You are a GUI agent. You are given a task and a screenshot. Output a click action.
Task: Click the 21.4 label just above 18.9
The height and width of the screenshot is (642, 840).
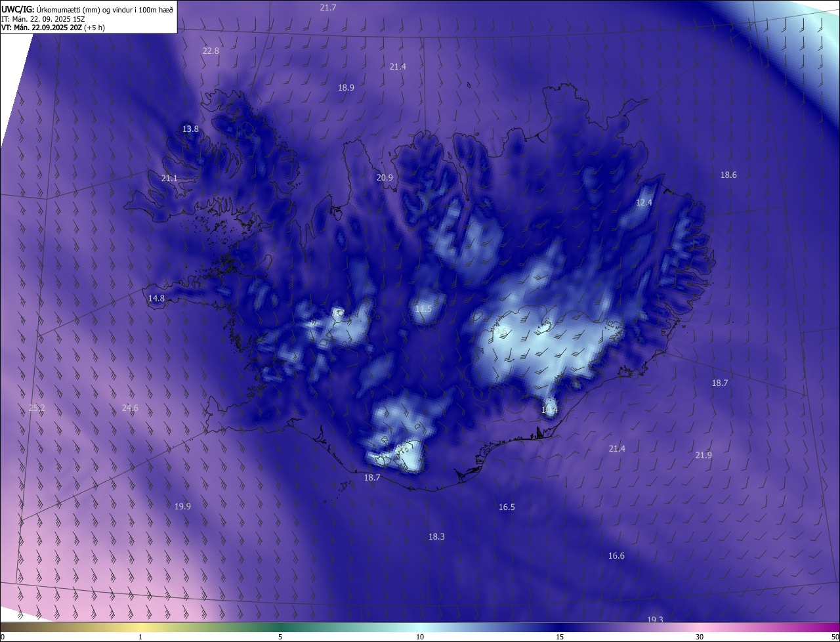(398, 66)
